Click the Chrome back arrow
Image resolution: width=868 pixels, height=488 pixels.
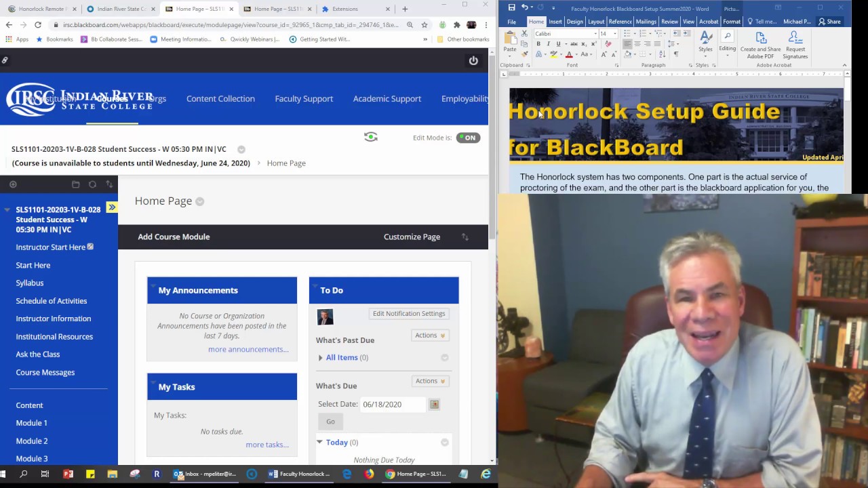coord(9,25)
